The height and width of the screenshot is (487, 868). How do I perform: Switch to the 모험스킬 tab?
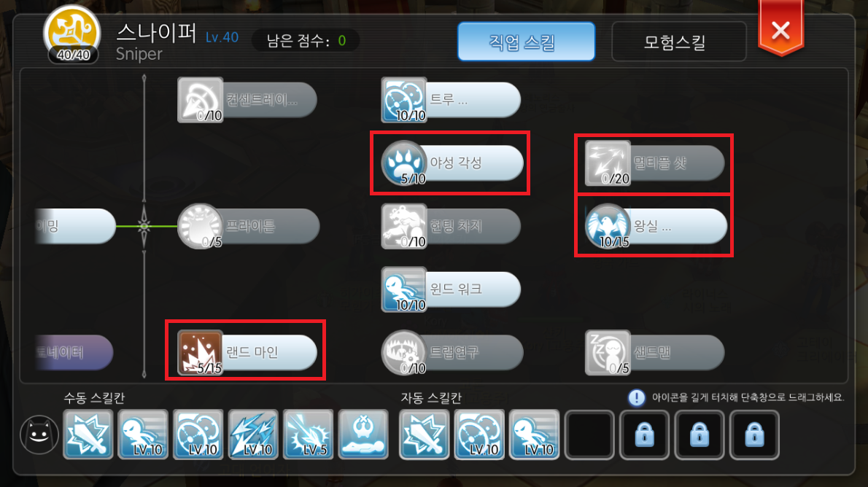(678, 42)
